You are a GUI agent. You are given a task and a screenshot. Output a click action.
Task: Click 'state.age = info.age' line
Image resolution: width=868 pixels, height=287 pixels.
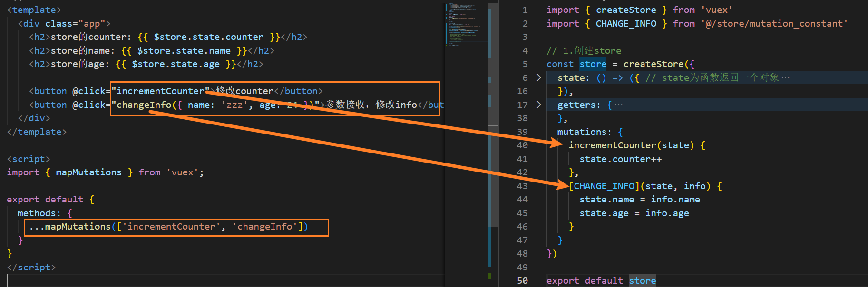634,213
